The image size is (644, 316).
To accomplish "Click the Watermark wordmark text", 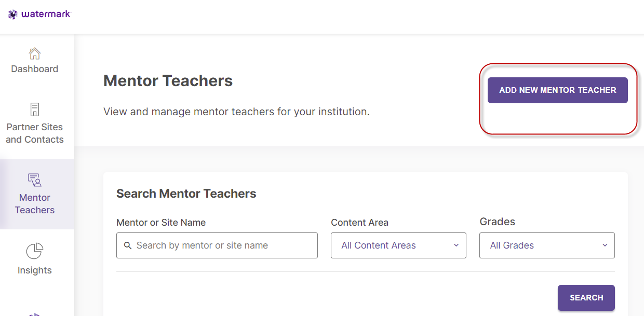I will (x=46, y=14).
